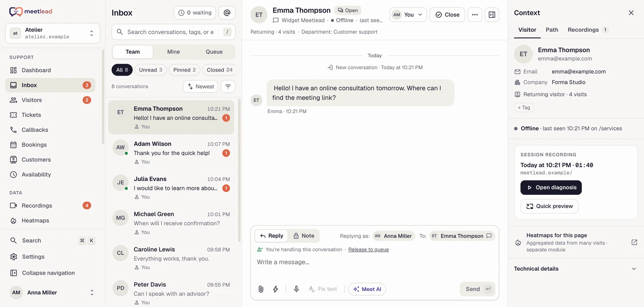Click the mentions @ icon button
The height and width of the screenshot is (307, 644).
coord(227,13)
